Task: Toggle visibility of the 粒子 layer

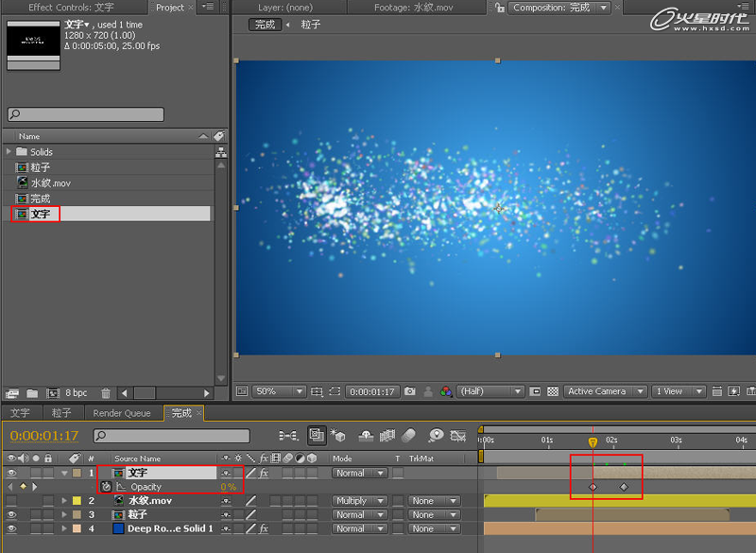Action: click(x=11, y=515)
